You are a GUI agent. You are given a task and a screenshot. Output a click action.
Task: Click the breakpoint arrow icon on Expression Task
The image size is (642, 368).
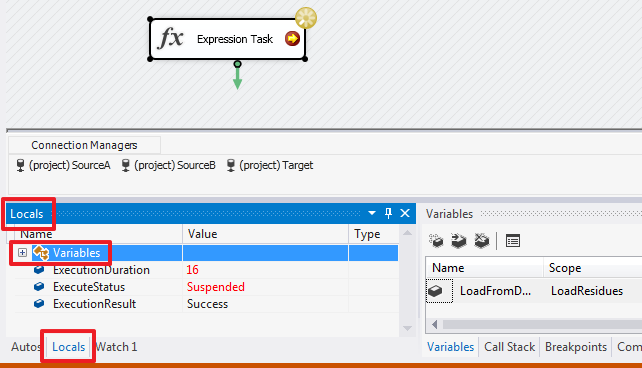coord(292,38)
